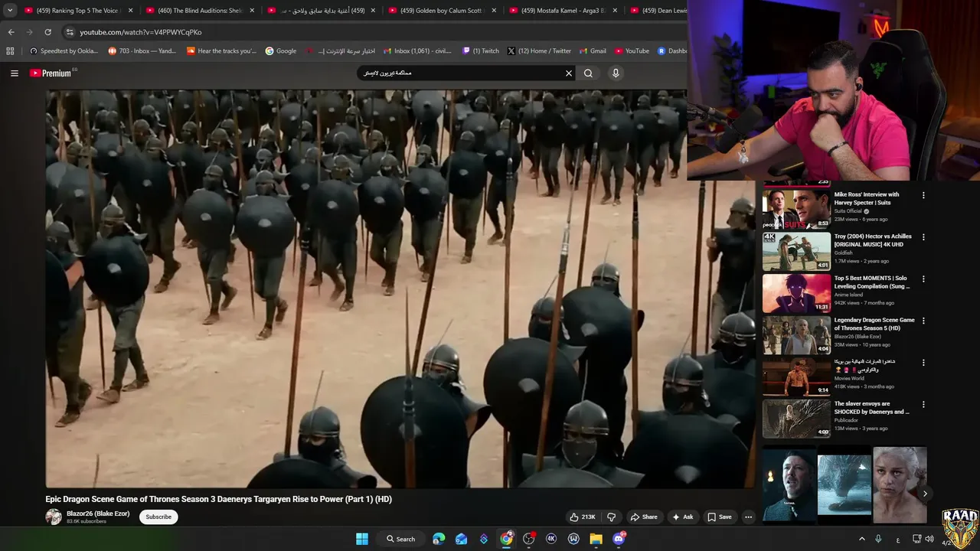Open options menu for Movies World video
This screenshot has height=551, width=980.
923,363
